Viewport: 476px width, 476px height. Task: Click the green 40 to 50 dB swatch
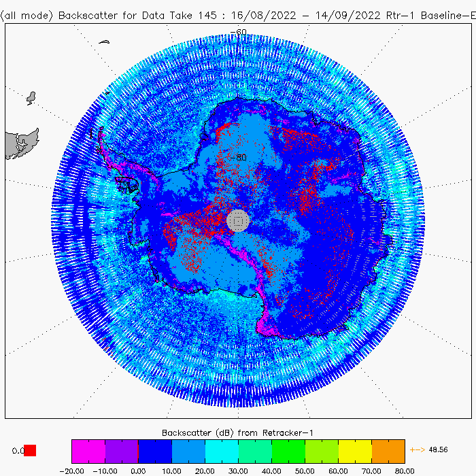coord(288,451)
